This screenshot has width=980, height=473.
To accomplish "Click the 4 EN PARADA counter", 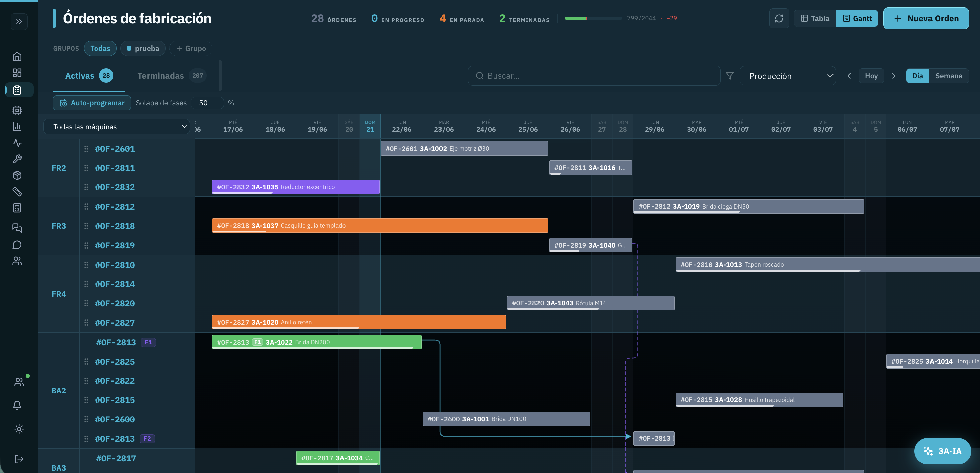I will (462, 18).
